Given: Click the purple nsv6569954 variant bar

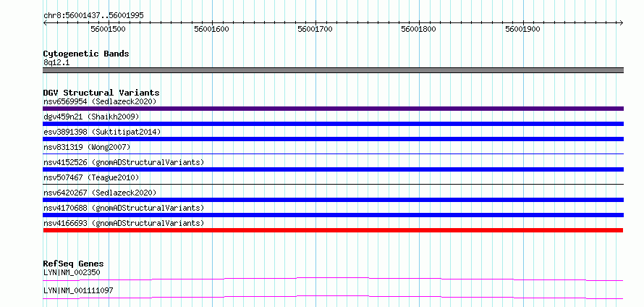Looking at the screenshot, I should point(333,109).
